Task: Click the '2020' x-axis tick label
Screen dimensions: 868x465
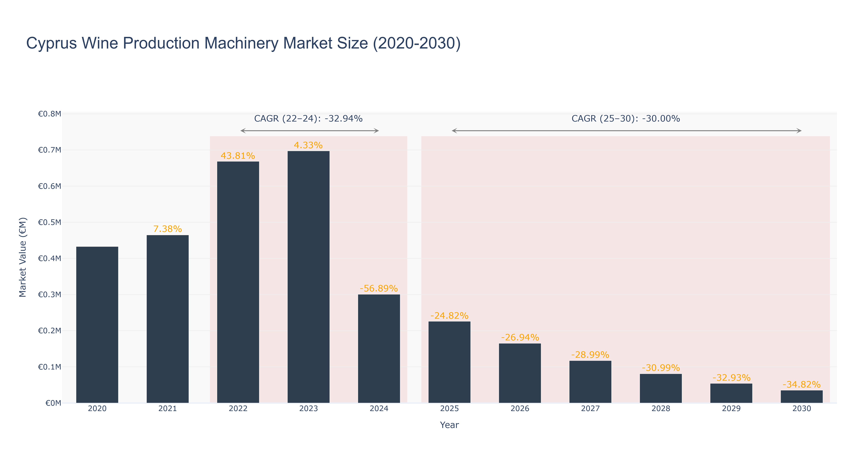Action: coord(97,409)
